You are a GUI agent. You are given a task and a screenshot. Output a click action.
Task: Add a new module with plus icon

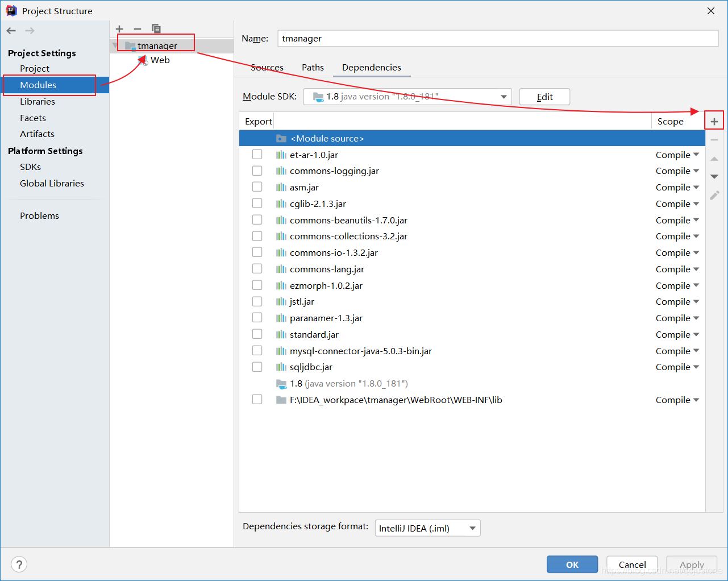pos(119,29)
